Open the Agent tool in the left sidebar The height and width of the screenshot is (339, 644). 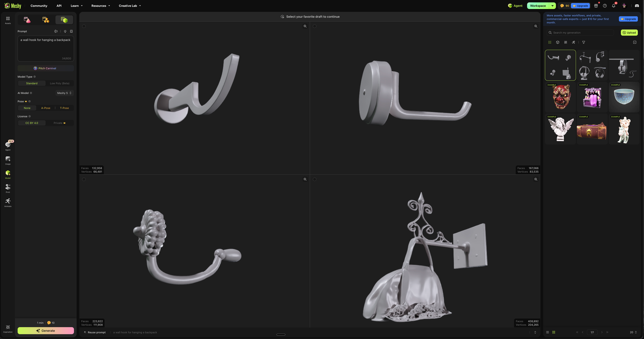(x=8, y=145)
